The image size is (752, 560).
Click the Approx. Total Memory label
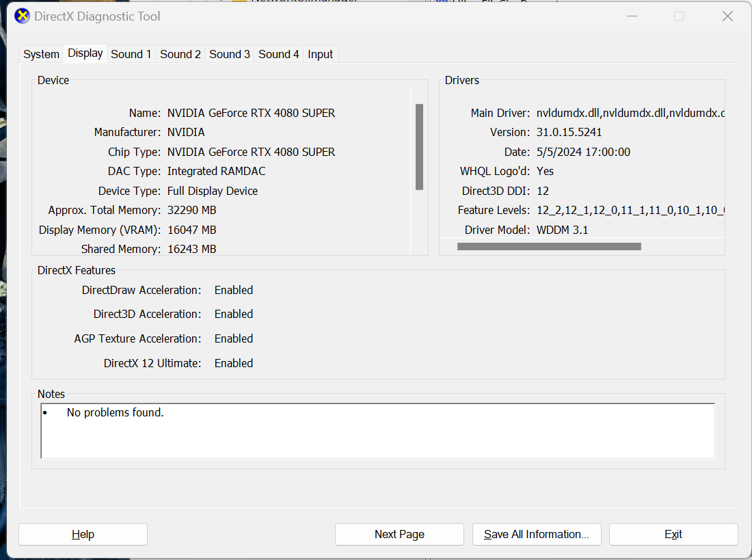point(105,210)
